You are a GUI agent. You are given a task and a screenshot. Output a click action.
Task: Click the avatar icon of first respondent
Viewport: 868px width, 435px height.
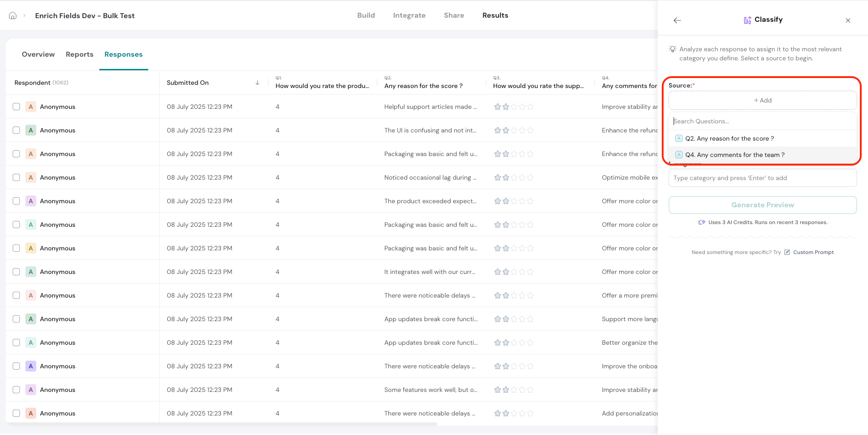(31, 107)
